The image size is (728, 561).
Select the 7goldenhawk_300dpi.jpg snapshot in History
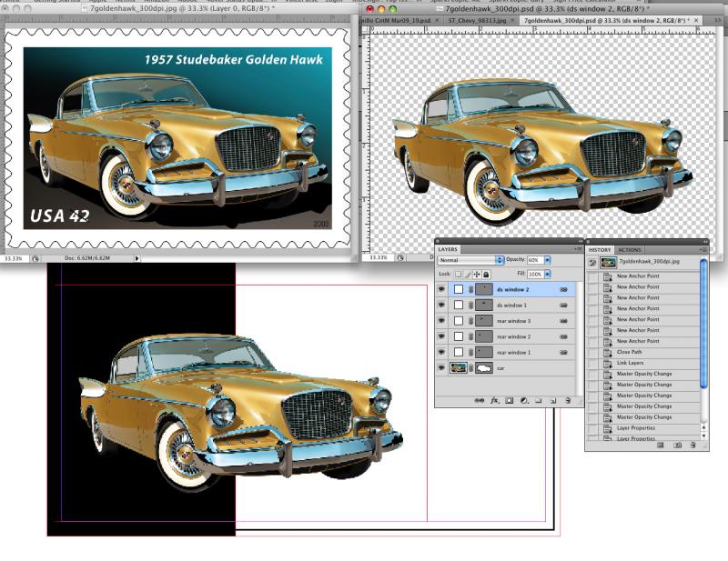coord(649,262)
